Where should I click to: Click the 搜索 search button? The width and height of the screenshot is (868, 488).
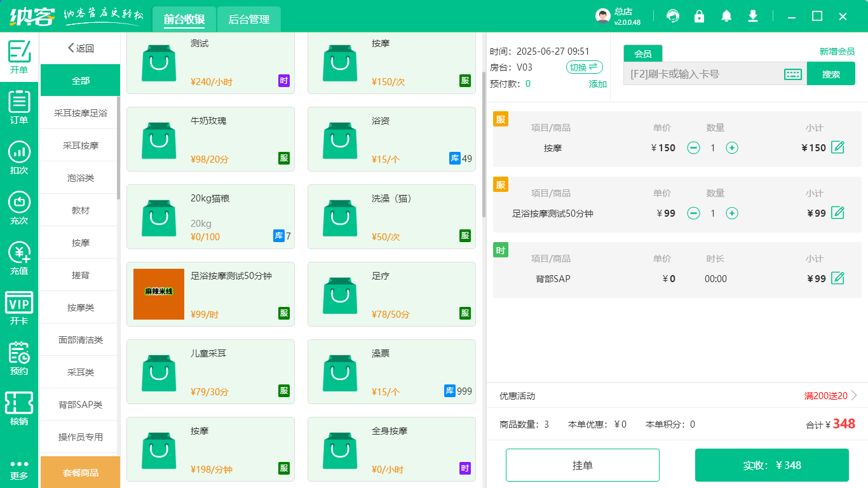pos(831,74)
